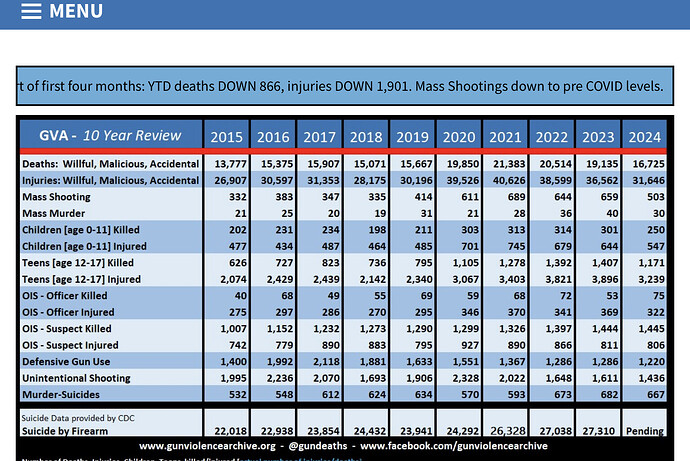Open the facebook.com/gunviolencearchive footer link

tap(454, 446)
